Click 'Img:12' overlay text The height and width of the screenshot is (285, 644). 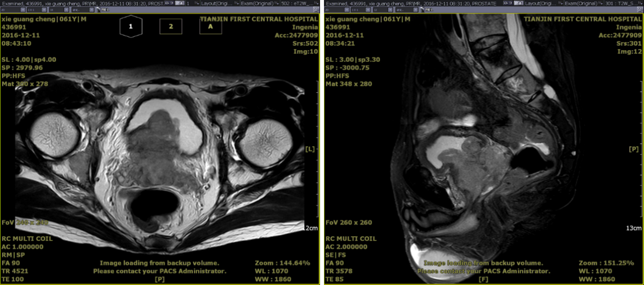click(x=630, y=52)
